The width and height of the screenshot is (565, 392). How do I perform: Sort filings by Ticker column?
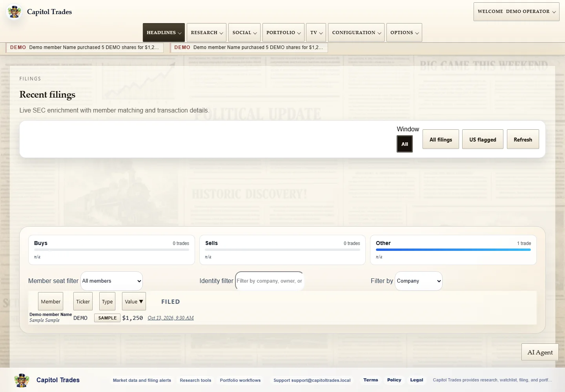pos(83,301)
